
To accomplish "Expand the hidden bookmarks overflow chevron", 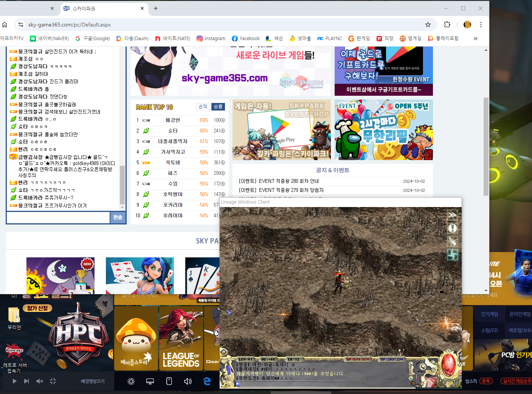I will (476, 39).
